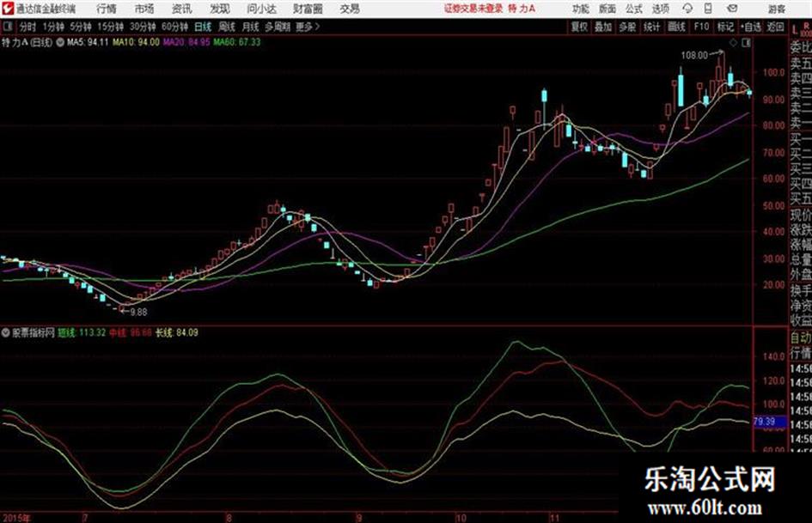
Task: Click the 长线 84.09 indicator value
Action: click(177, 333)
